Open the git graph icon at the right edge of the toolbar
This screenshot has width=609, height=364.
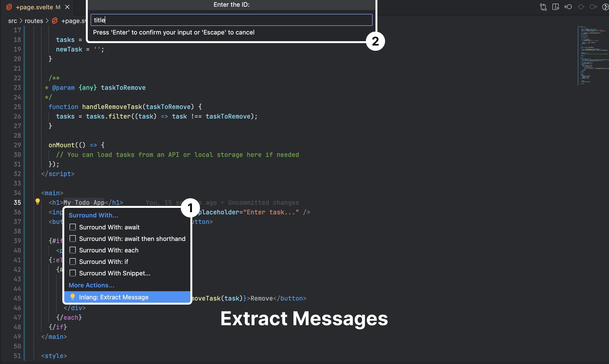coord(606,7)
